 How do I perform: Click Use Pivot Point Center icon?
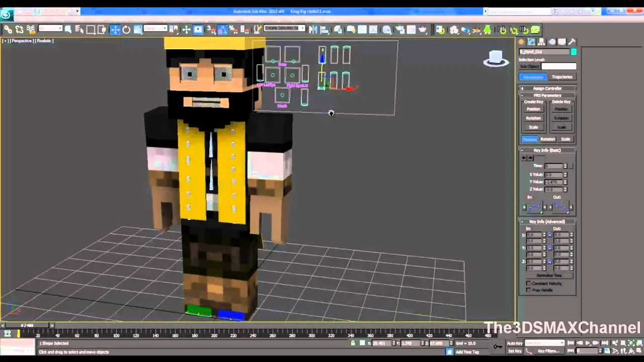[174, 30]
